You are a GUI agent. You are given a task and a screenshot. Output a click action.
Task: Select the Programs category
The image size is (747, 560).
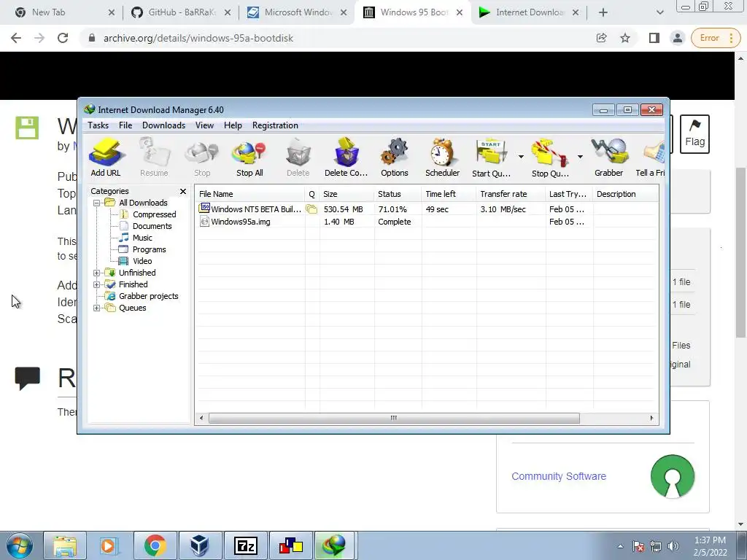[149, 249]
